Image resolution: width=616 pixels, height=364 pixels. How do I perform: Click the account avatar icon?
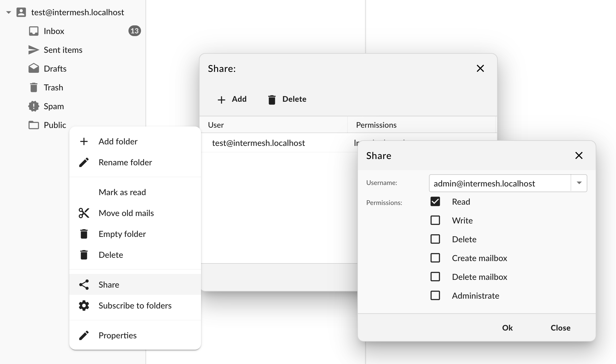click(x=21, y=12)
